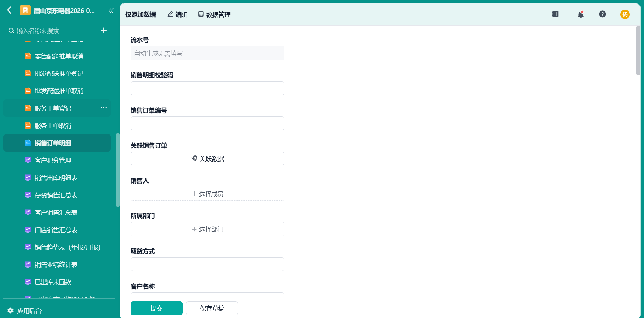Open the 眉山京东电器 app logo icon
Image resolution: width=644 pixels, height=318 pixels.
coord(25,10)
